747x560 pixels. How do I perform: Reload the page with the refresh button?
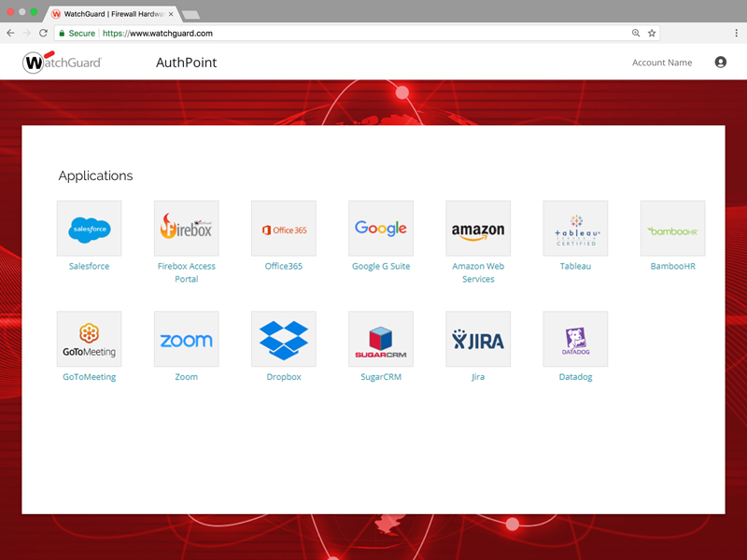tap(43, 33)
